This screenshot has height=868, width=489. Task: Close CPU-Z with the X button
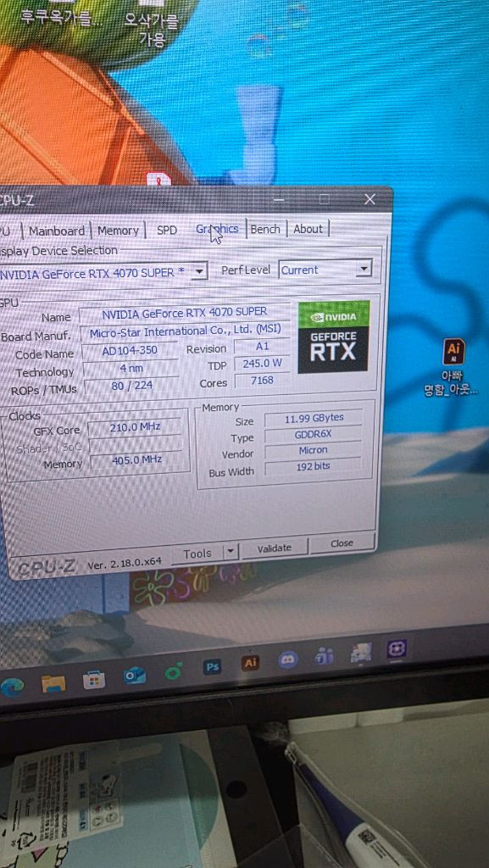[x=370, y=198]
